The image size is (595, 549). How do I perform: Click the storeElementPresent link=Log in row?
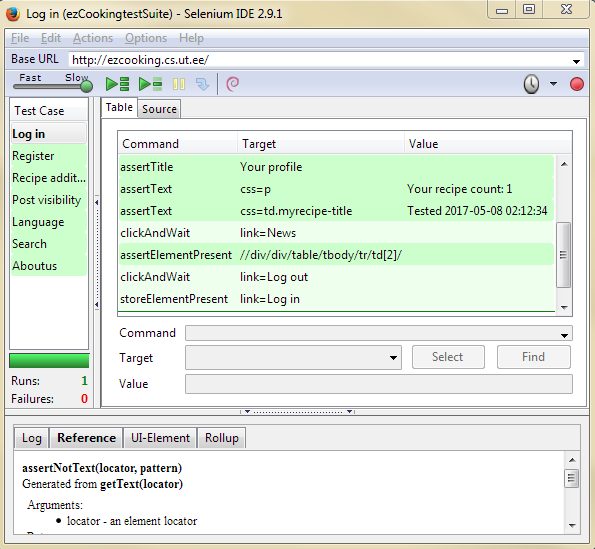coord(336,299)
